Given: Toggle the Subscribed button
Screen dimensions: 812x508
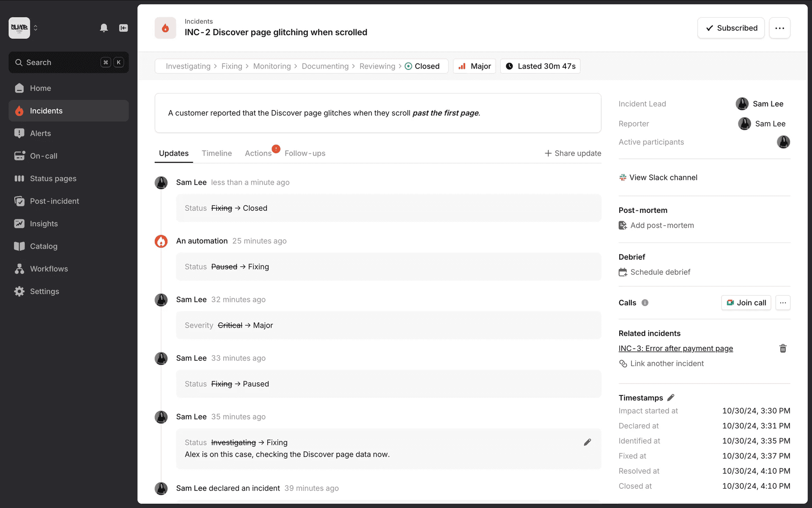Looking at the screenshot, I should (731, 28).
